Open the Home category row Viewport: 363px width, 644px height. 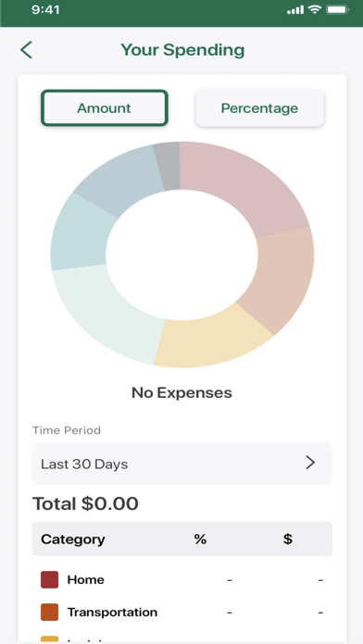[x=182, y=579]
